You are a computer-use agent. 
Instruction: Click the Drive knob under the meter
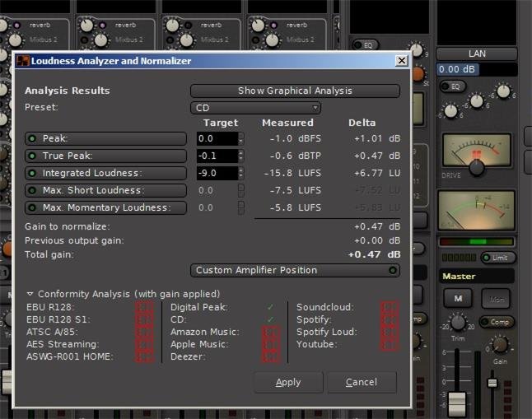click(476, 168)
